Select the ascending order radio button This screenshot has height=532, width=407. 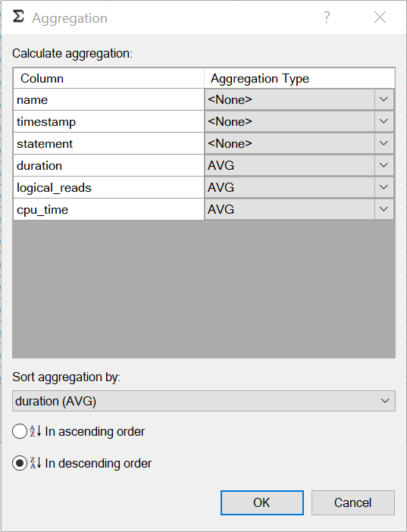(20, 431)
